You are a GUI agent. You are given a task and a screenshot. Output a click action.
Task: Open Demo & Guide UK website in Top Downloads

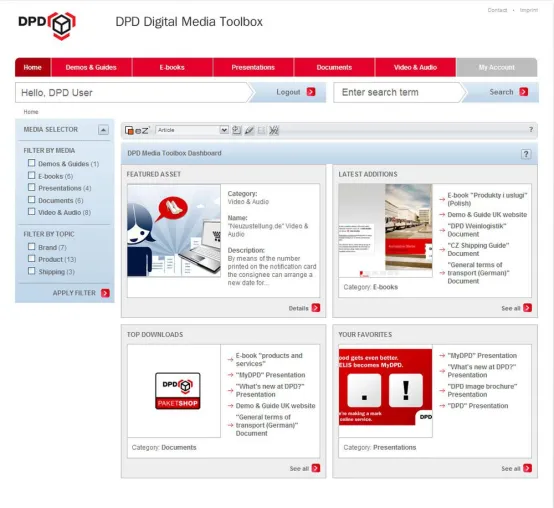pos(275,406)
